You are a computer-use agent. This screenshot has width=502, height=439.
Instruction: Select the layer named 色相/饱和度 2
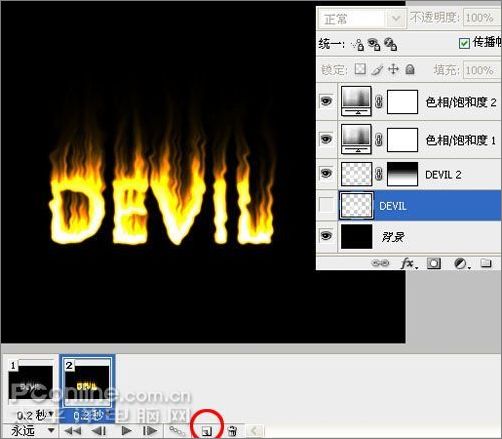(461, 102)
